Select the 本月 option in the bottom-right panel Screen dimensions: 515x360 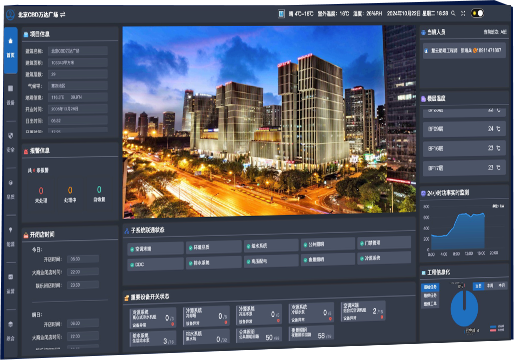[x=502, y=285]
